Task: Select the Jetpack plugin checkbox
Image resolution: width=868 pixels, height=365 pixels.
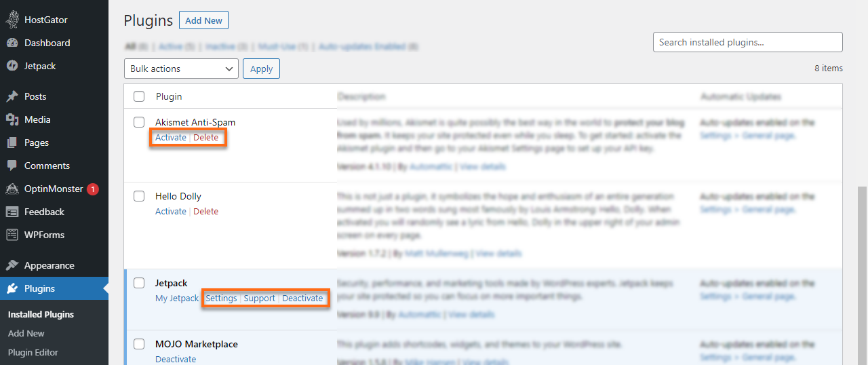Action: coord(139,283)
